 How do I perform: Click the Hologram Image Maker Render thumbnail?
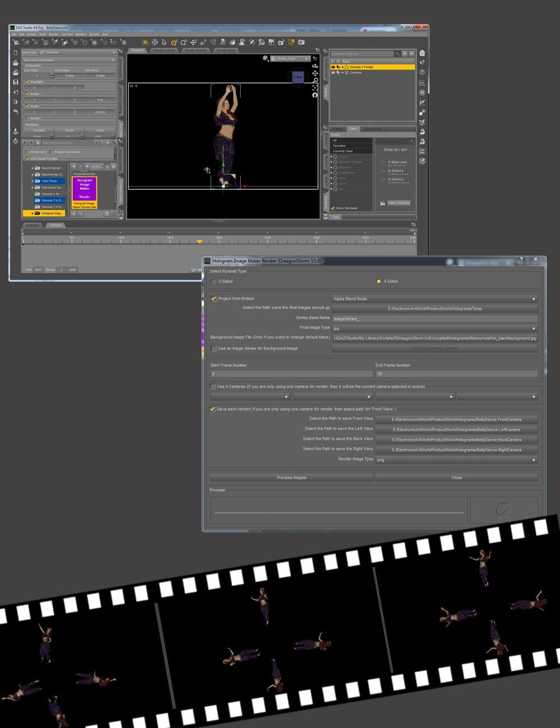click(84, 188)
